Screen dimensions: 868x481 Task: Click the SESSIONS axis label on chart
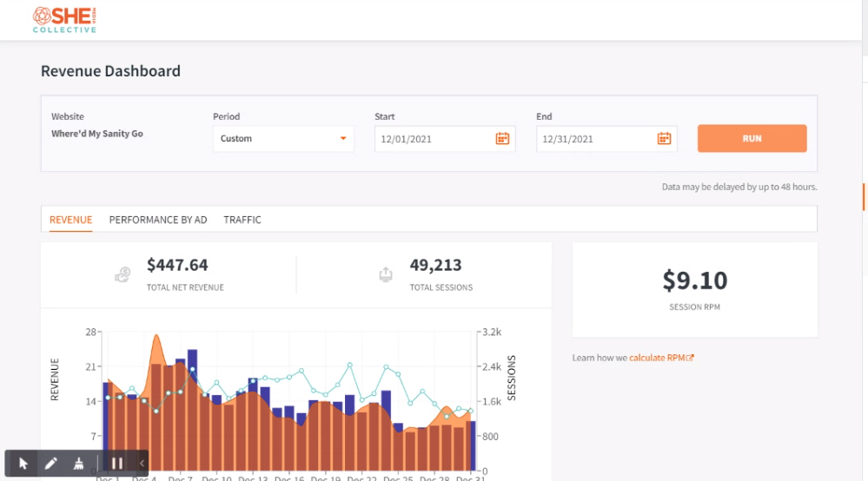[x=512, y=378]
